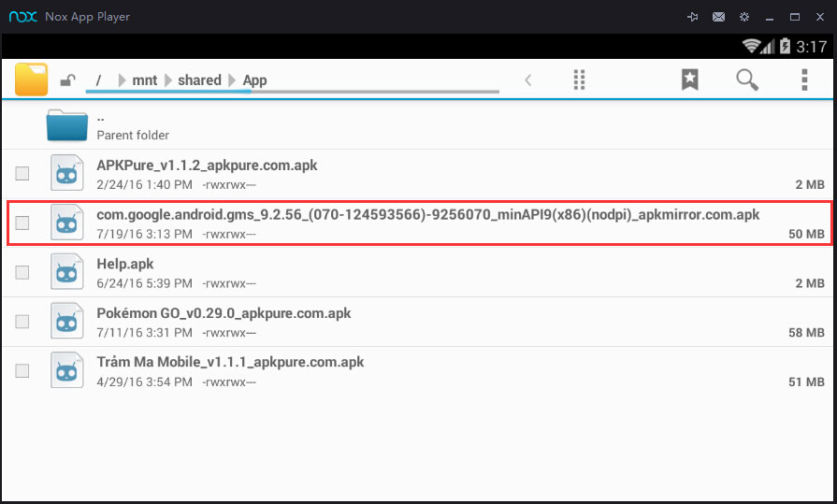Click the com.google.android.gms apk file icon

(x=66, y=222)
